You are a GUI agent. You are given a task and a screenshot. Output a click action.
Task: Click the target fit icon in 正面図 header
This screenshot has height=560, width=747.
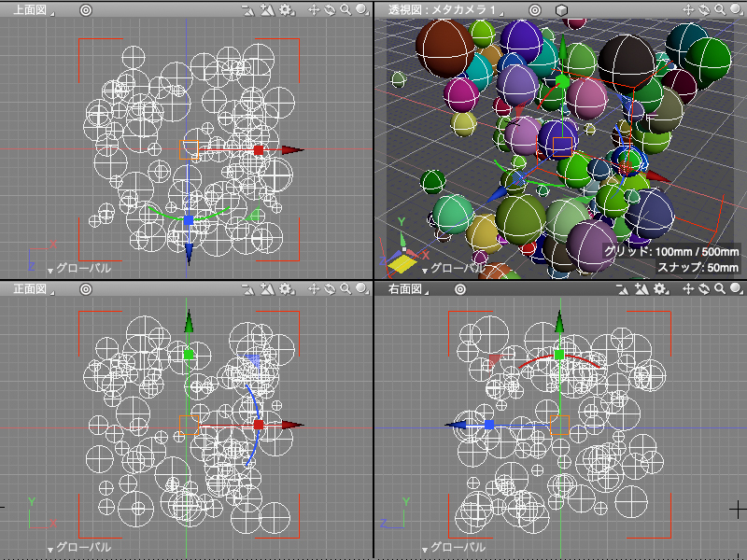point(86,289)
